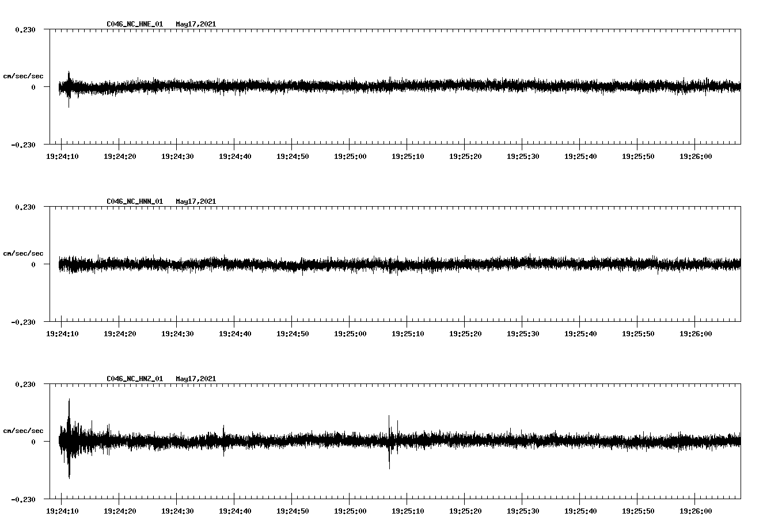
Task: Click the -0.230 label on the bottom plot
Action: point(24,500)
